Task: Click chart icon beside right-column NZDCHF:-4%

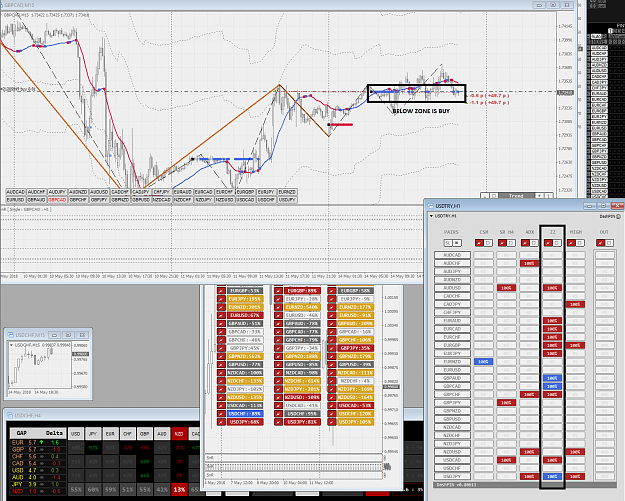Action: coord(332,381)
